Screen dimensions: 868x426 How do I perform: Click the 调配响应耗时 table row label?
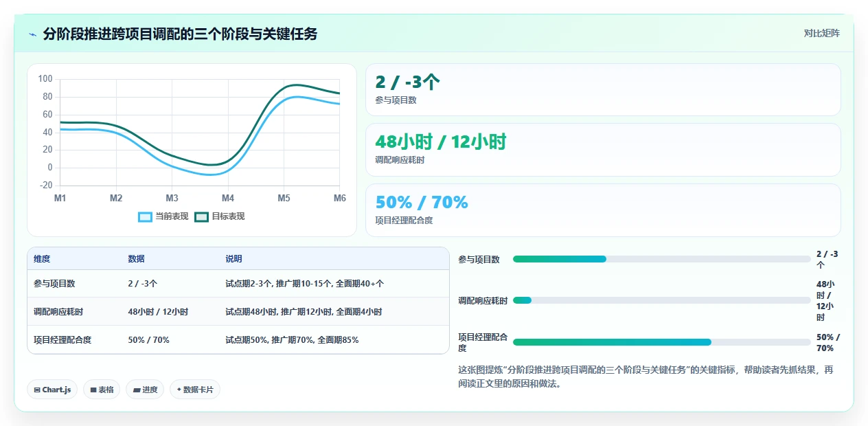point(58,311)
